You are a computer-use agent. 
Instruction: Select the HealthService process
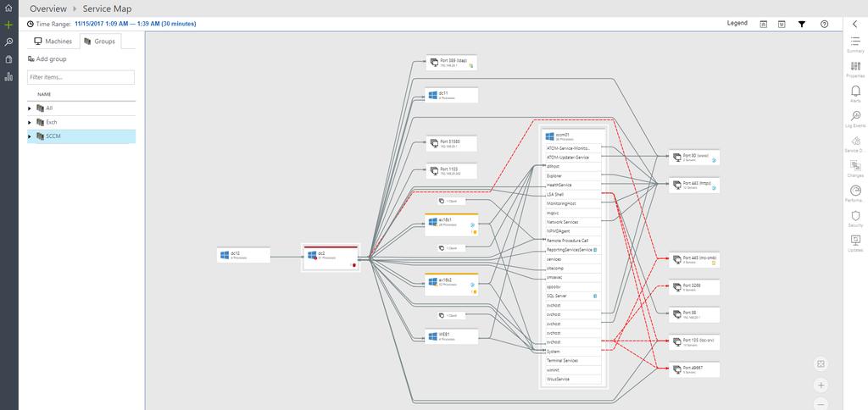[574, 185]
